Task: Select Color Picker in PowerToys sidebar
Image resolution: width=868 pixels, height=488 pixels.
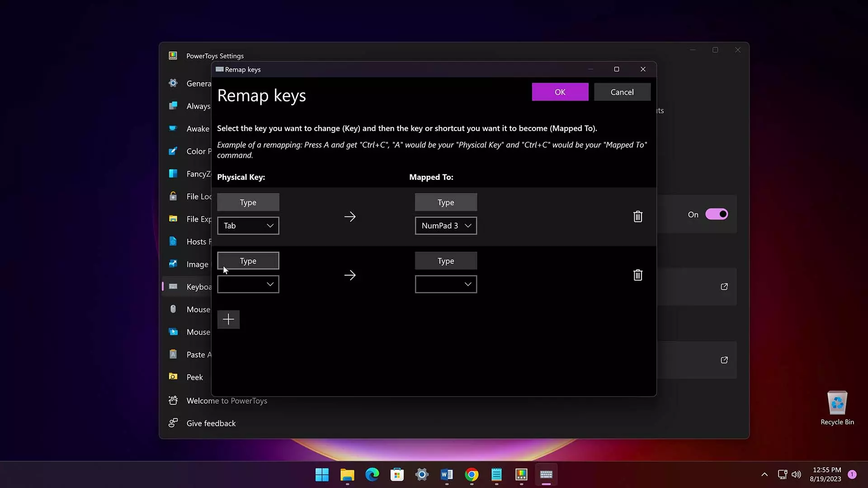Action: point(187,151)
